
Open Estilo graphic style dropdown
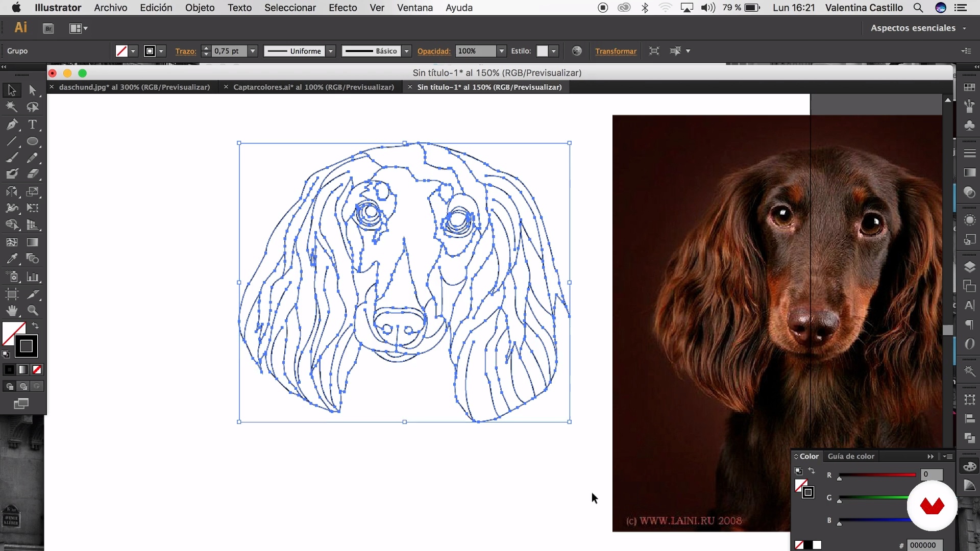(554, 51)
